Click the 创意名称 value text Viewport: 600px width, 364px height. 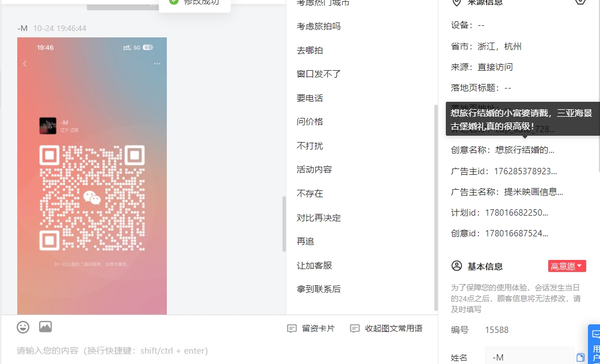click(525, 150)
